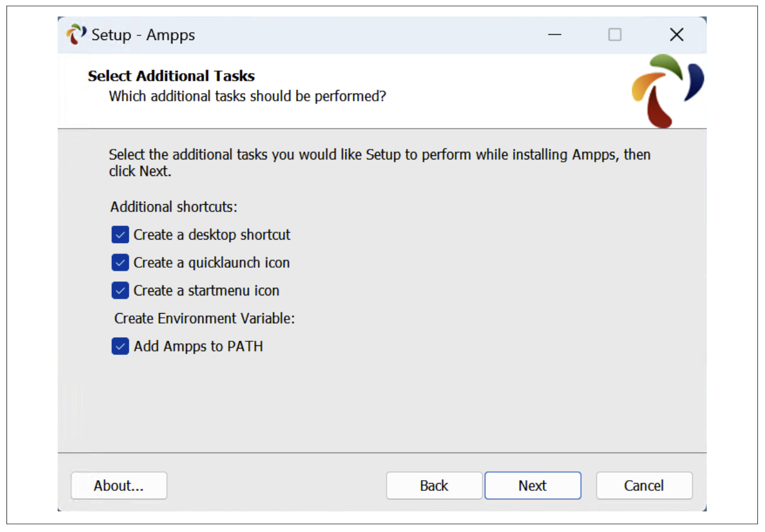This screenshot has width=765, height=532.
Task: Minimize the Setup - Ampps window
Action: (x=554, y=35)
